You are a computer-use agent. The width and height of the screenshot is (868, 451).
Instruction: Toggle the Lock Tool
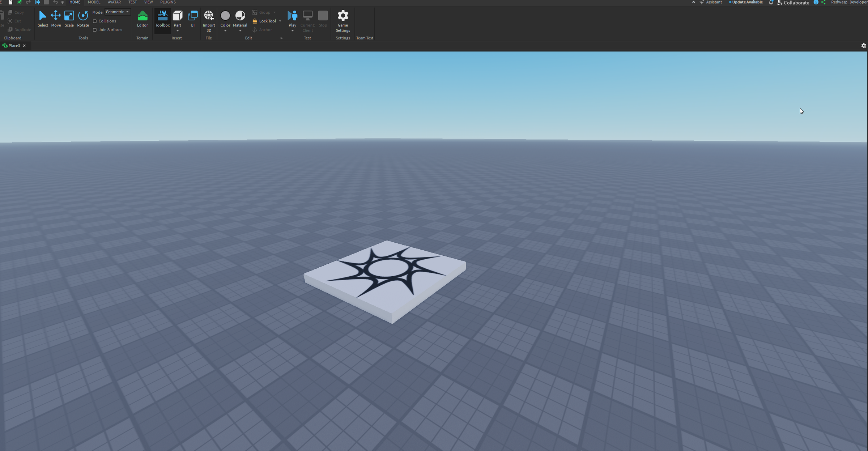click(x=265, y=21)
